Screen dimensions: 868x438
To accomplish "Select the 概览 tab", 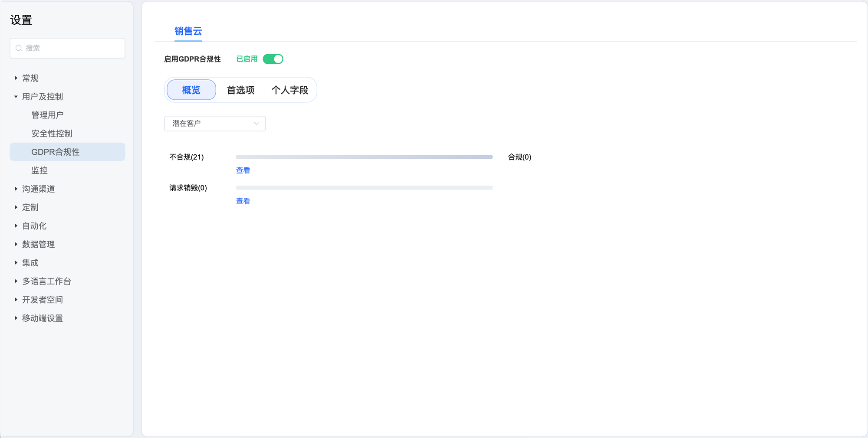I will [x=191, y=90].
